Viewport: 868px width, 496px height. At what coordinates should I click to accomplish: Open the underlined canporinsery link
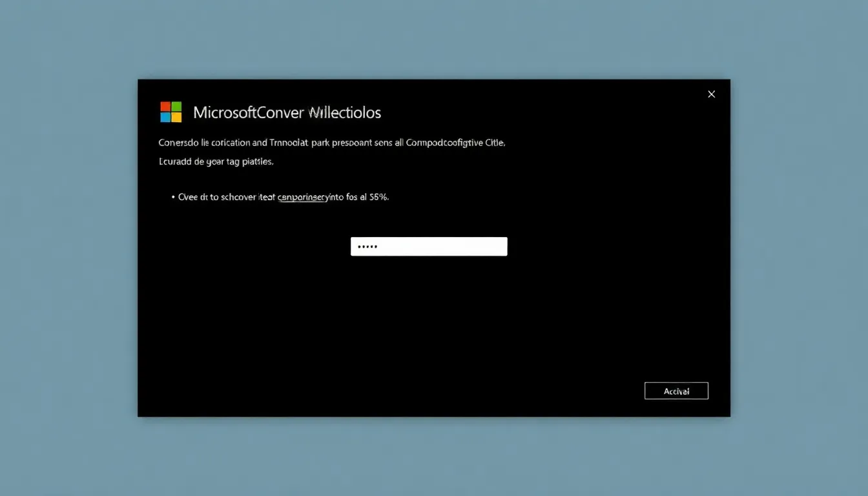point(303,198)
